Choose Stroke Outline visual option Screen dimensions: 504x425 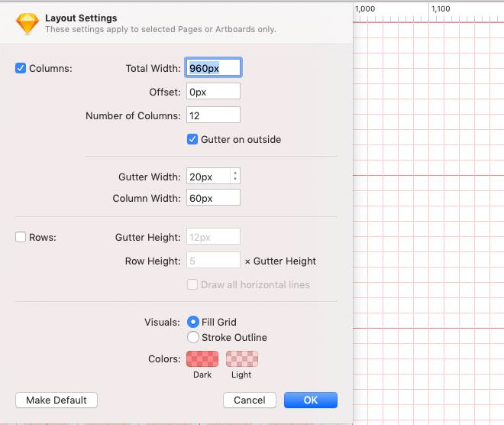[193, 337]
